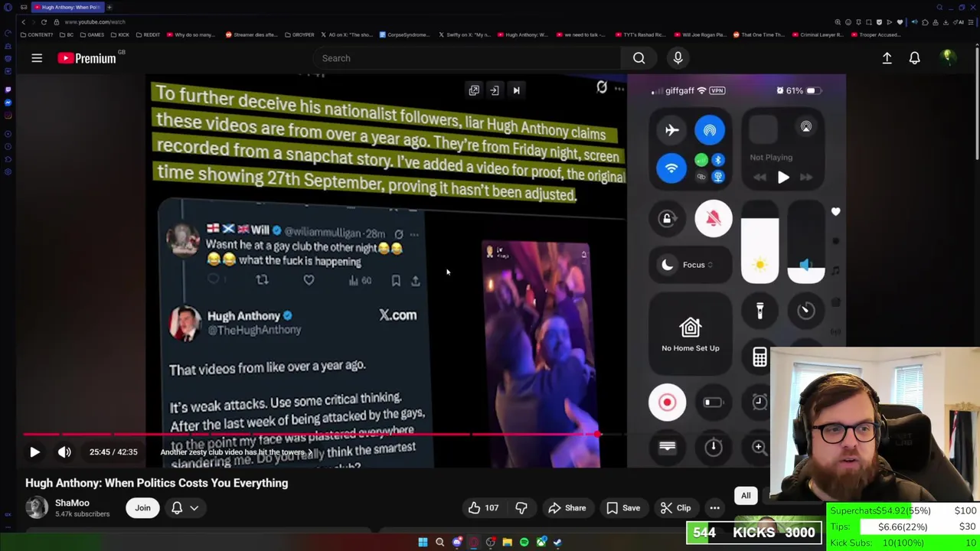Screen dimensions: 980x551
Task: Expand the subscription notification dropdown chevron
Action: pos(194,508)
